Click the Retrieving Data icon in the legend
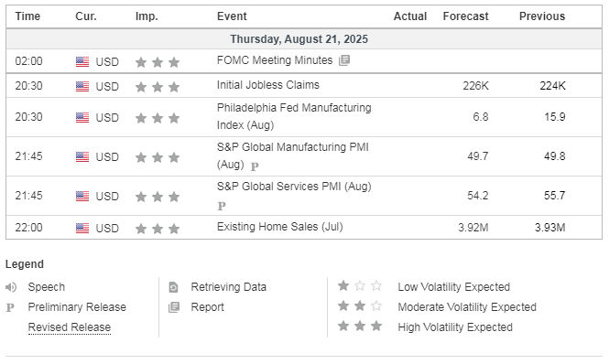609x364 pixels. (x=173, y=287)
